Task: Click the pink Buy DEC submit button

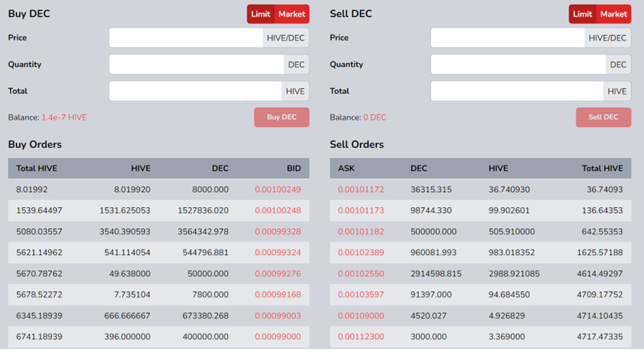Action: [x=282, y=117]
